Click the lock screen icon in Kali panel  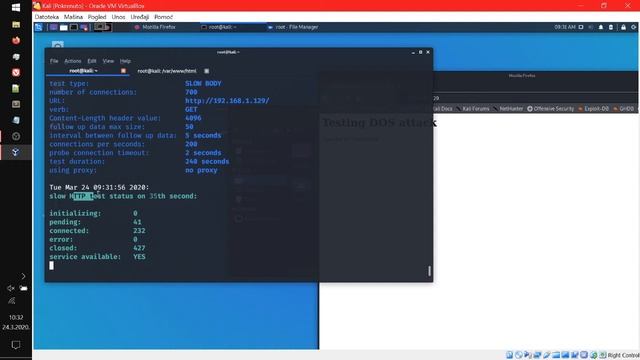tap(623, 27)
